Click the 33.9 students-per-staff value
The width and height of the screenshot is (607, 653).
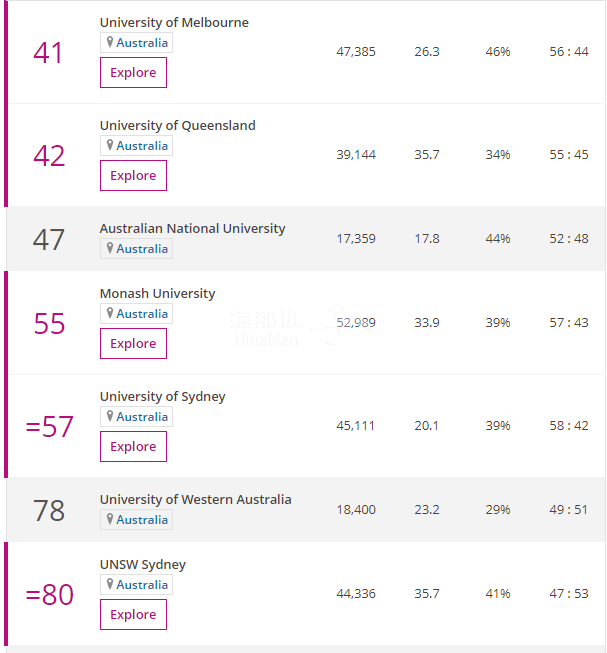(427, 323)
